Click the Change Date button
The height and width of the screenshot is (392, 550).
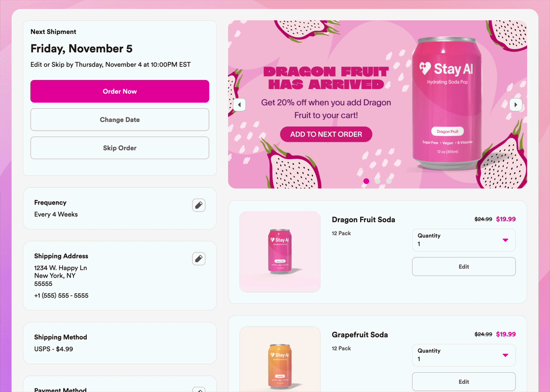coord(120,119)
